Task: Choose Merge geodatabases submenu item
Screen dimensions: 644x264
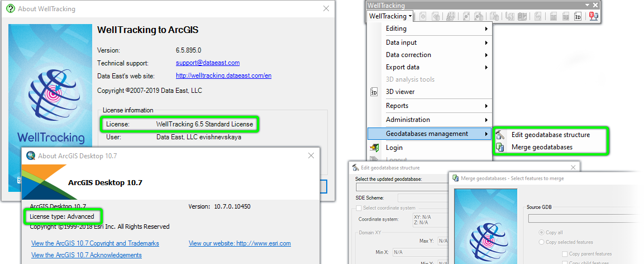Action: (x=550, y=147)
